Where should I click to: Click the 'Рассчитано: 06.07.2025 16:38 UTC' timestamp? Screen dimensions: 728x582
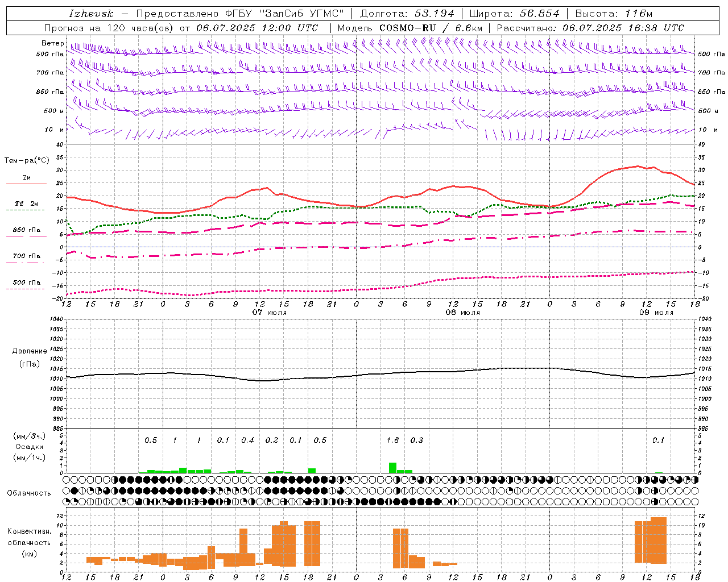coord(590,28)
